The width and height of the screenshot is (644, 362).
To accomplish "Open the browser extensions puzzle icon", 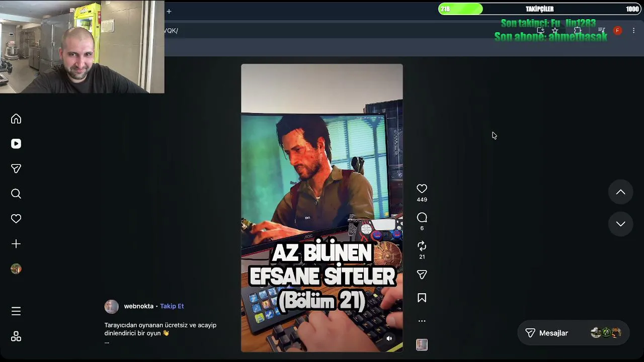I will (578, 31).
